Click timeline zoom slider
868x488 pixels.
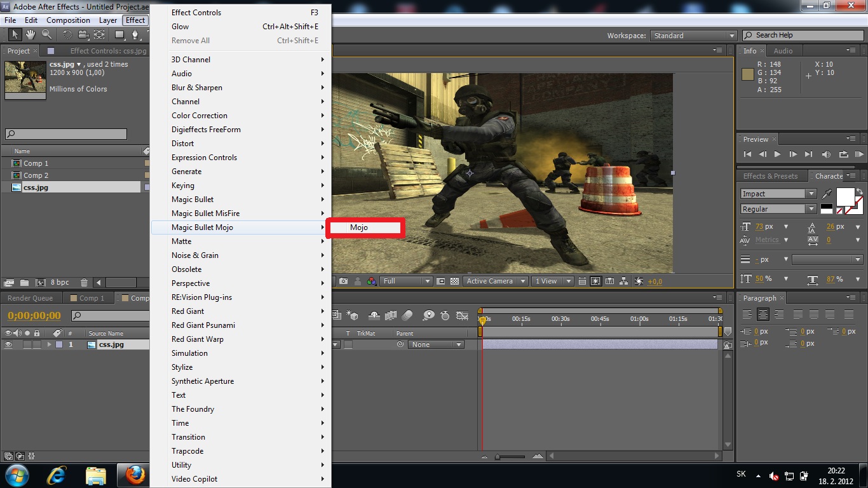point(510,456)
